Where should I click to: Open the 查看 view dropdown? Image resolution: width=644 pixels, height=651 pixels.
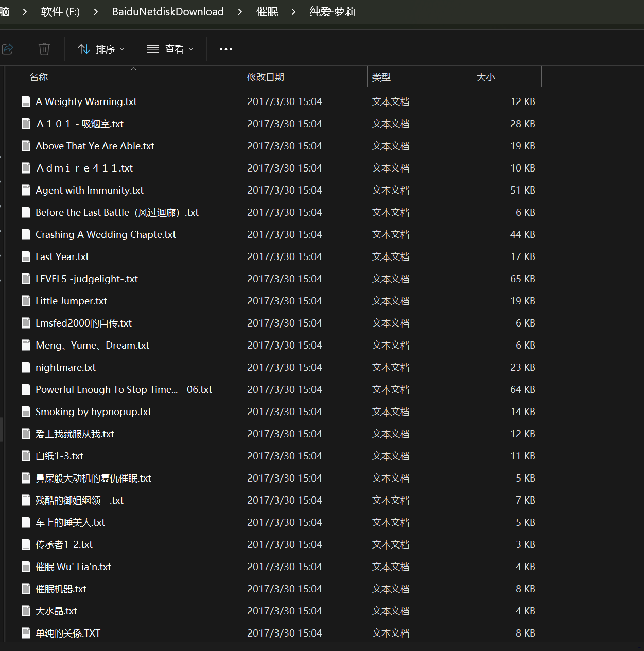click(170, 49)
